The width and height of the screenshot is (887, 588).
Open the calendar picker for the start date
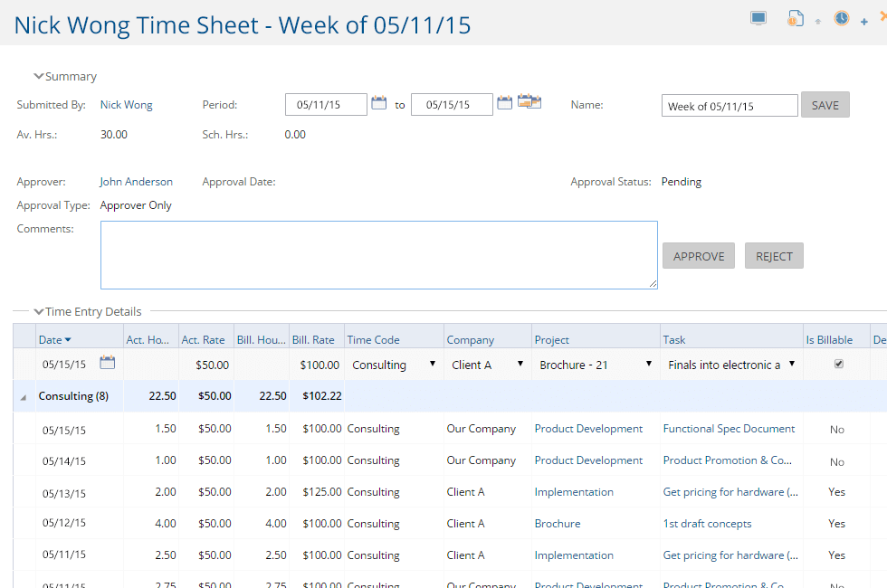tap(379, 103)
